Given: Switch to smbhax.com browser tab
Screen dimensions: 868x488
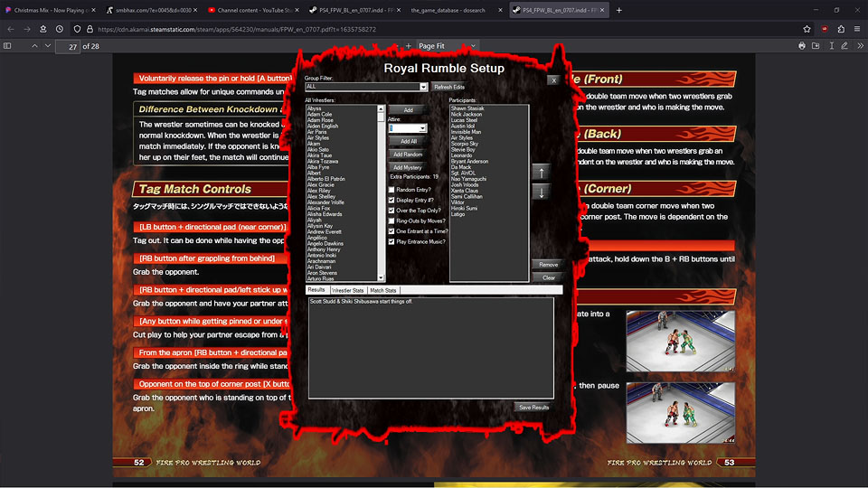Looking at the screenshot, I should coord(152,10).
